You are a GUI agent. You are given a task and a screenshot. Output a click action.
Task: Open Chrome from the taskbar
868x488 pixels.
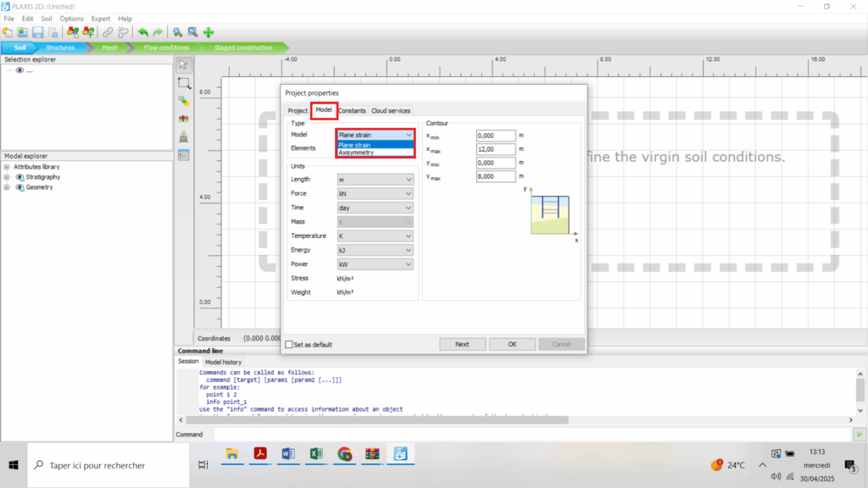344,454
